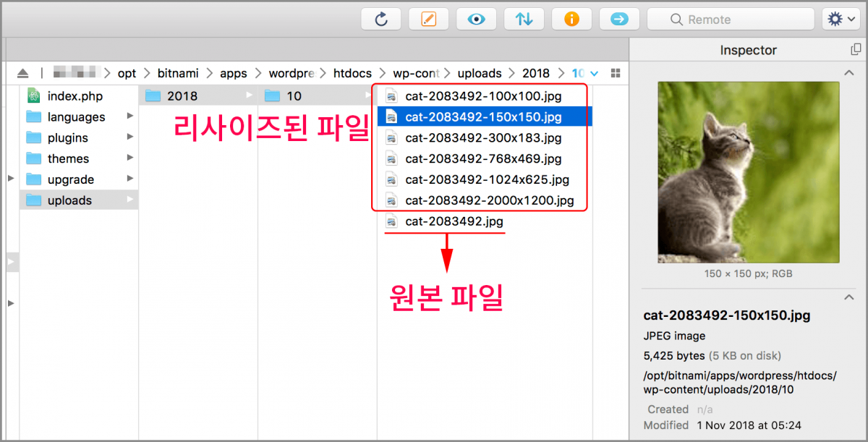Click the Edit pencil toolbar icon
The image size is (868, 442).
pos(429,19)
